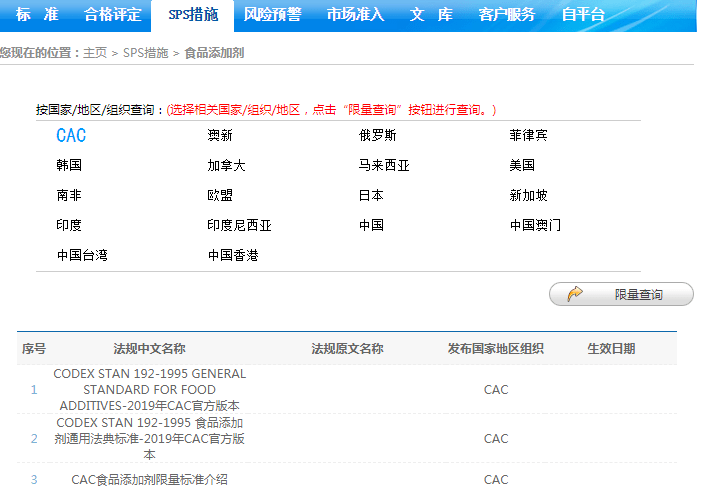Open the 市场准入 menu tab

(355, 14)
